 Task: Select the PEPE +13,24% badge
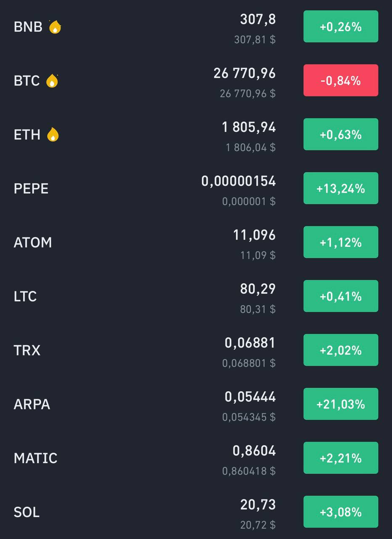[x=341, y=188]
